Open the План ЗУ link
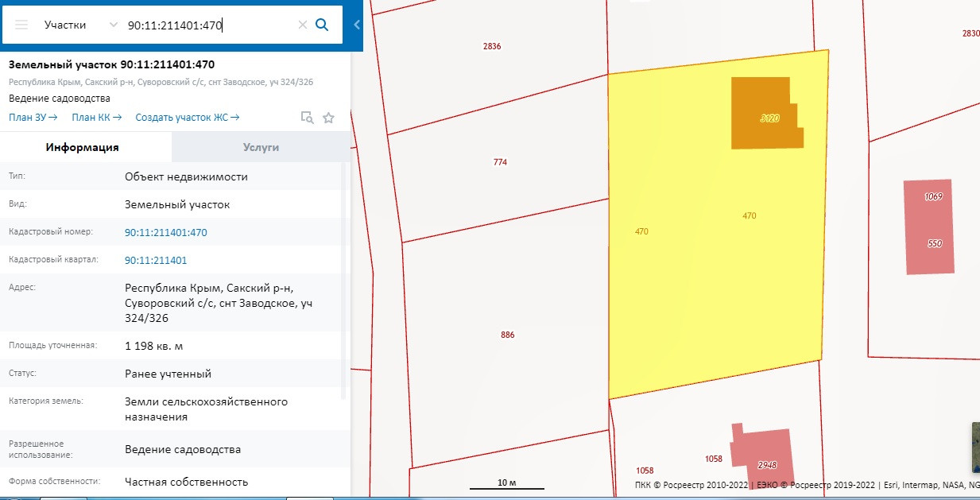The height and width of the screenshot is (500, 980). click(33, 118)
